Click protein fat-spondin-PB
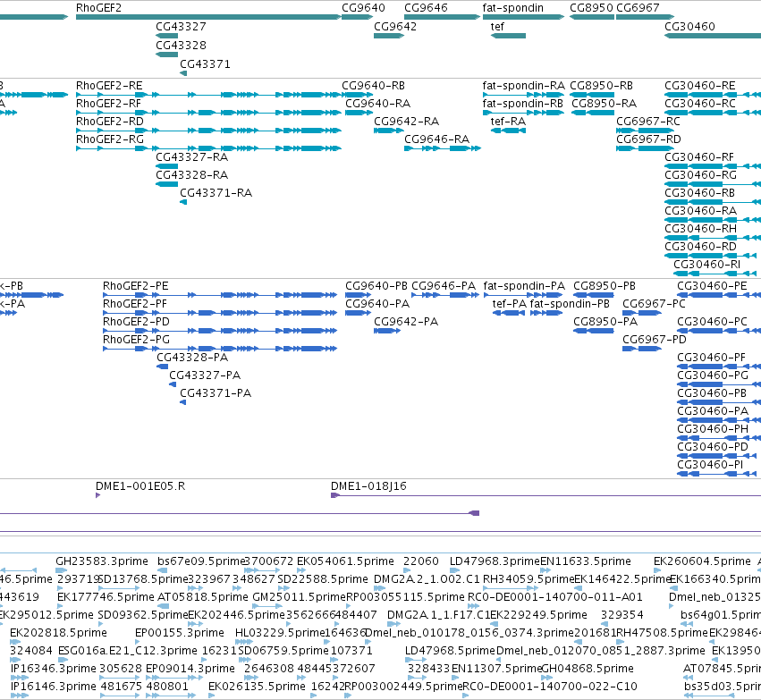 [570, 304]
